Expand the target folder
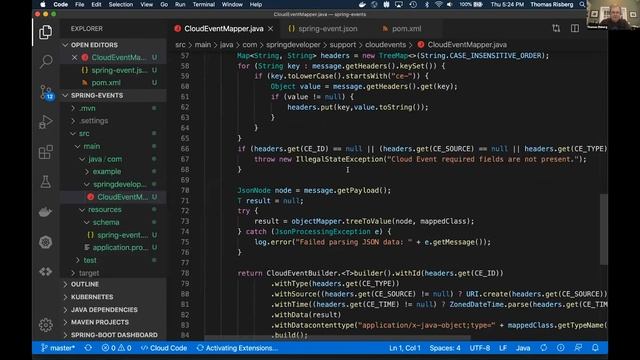Screen dimensions: 640x360 coord(113,273)
